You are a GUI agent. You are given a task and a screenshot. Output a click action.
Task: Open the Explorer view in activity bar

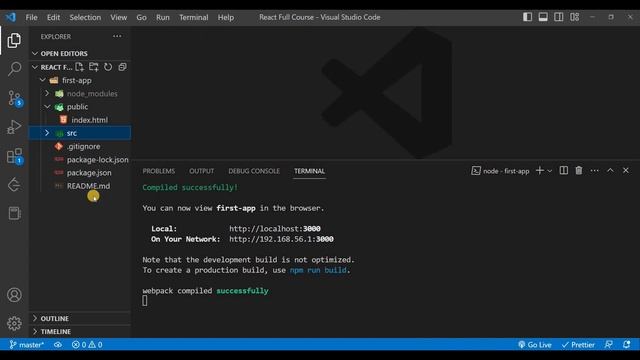(14, 40)
